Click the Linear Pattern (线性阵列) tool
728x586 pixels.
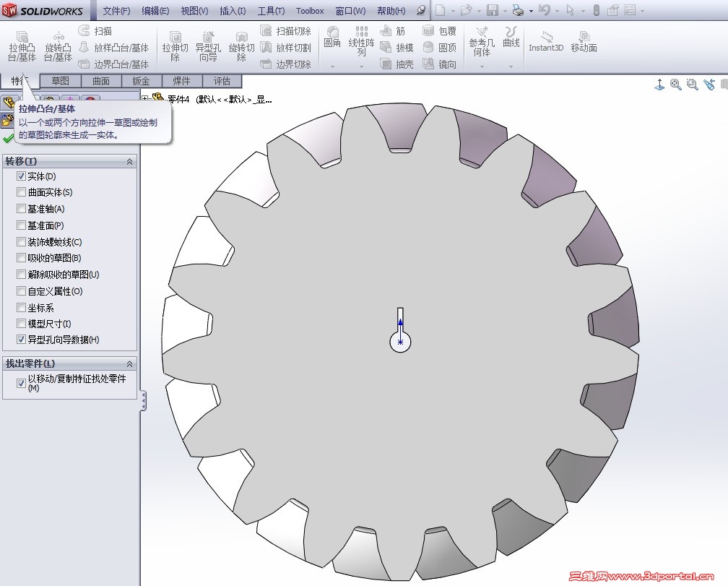[x=361, y=41]
